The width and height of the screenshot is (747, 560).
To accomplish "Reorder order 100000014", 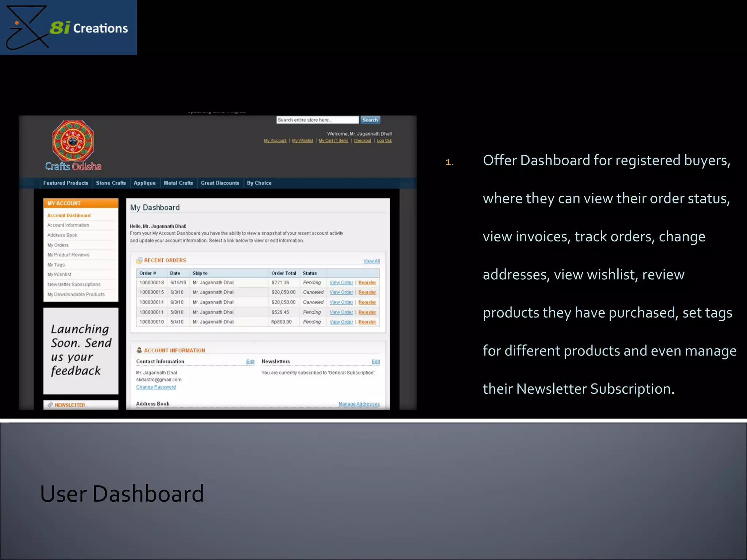I will [x=367, y=302].
